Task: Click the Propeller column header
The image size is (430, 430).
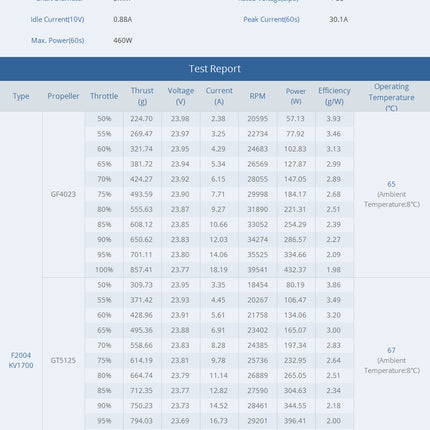Action: (63, 96)
